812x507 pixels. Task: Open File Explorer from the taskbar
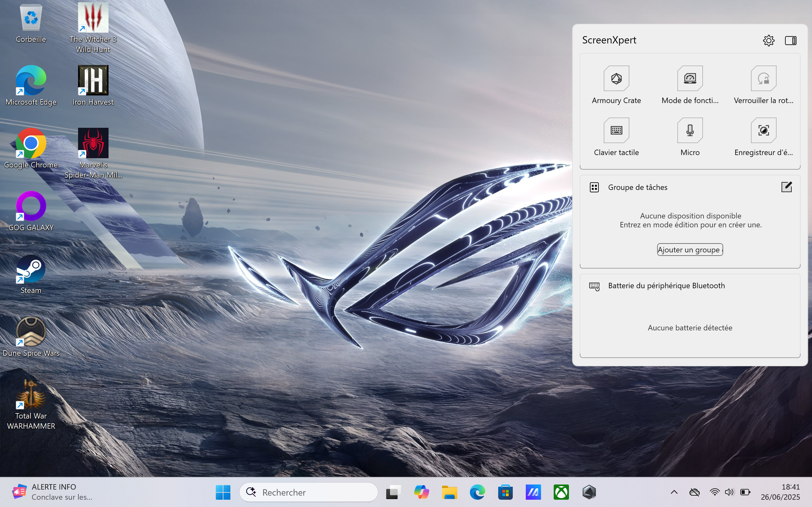(449, 492)
